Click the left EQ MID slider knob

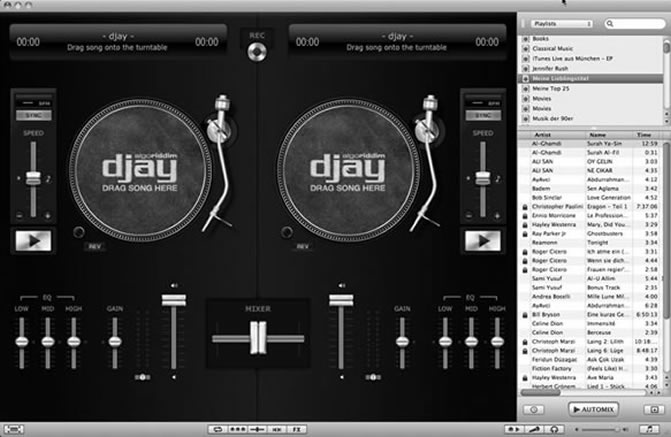tap(48, 342)
